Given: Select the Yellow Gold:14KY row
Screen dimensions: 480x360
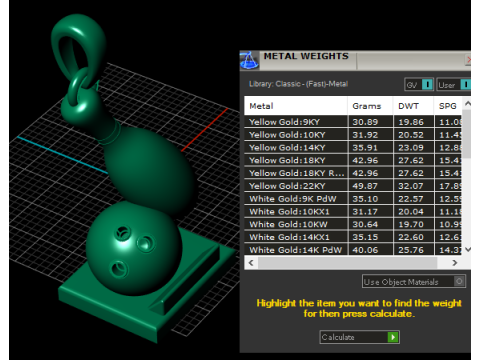Looking at the screenshot, I should [353, 147].
